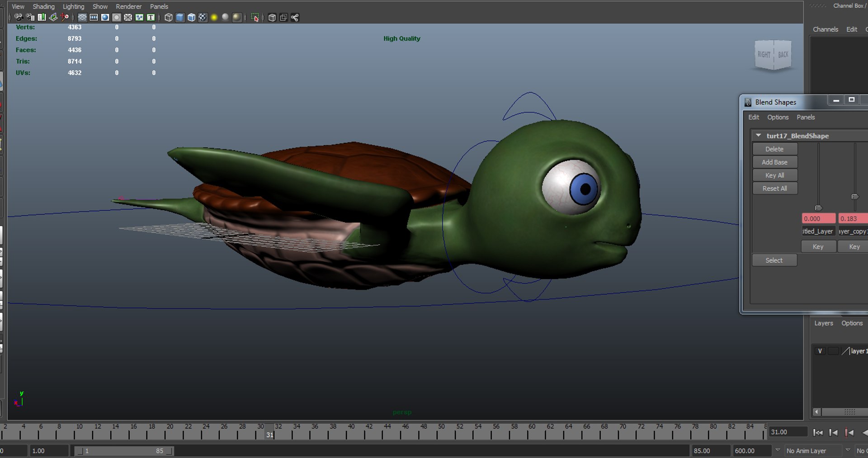Toggle X-Ray Active Components icon
The image size is (868, 458).
pos(283,17)
